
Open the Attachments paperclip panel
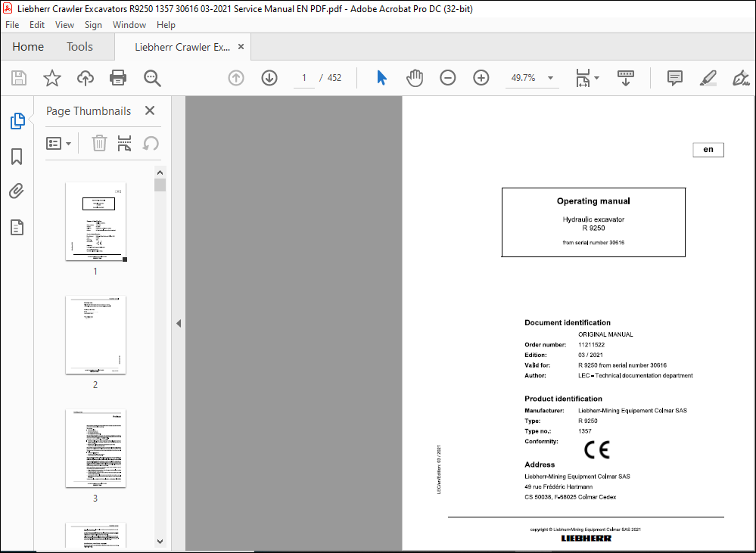(17, 191)
